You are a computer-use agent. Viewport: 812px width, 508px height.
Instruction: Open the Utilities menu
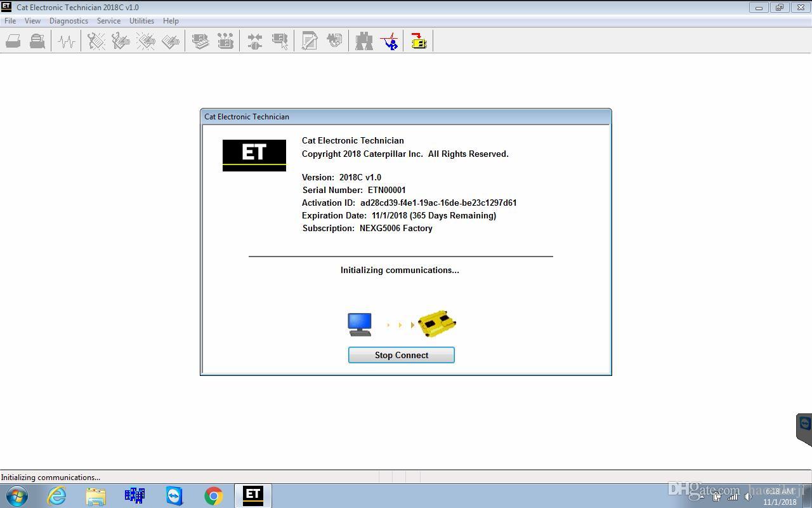(141, 21)
